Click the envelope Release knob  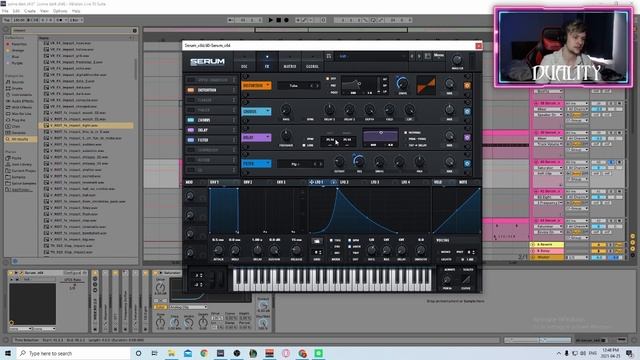pyautogui.click(x=296, y=250)
